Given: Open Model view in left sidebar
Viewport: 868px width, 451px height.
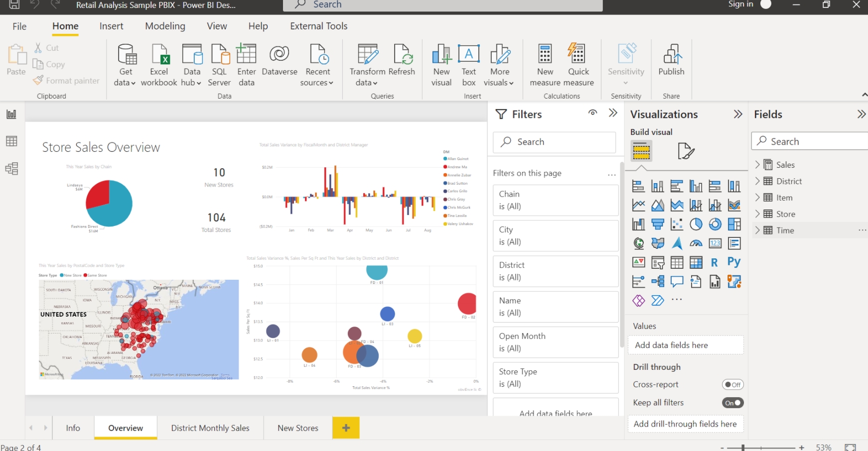Looking at the screenshot, I should tap(11, 169).
